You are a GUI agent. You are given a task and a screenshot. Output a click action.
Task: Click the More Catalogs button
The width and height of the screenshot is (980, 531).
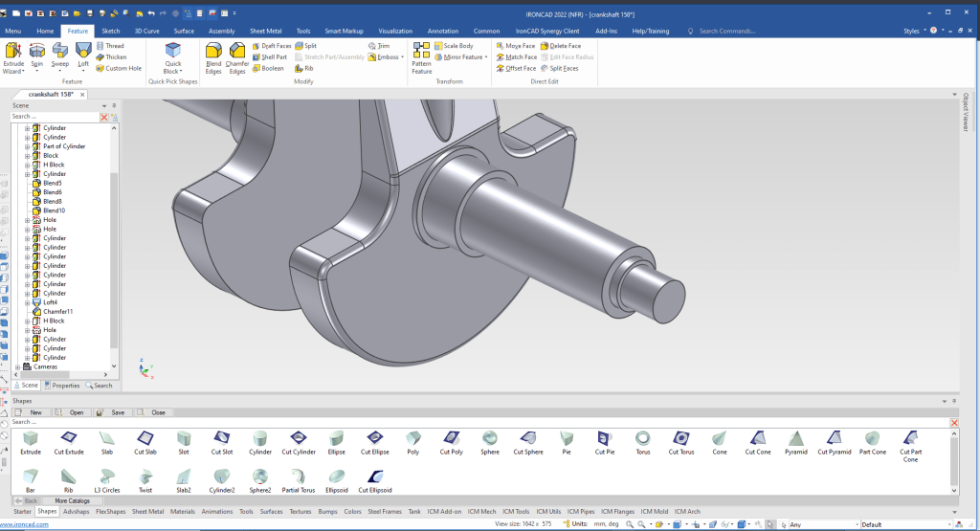coord(72,500)
